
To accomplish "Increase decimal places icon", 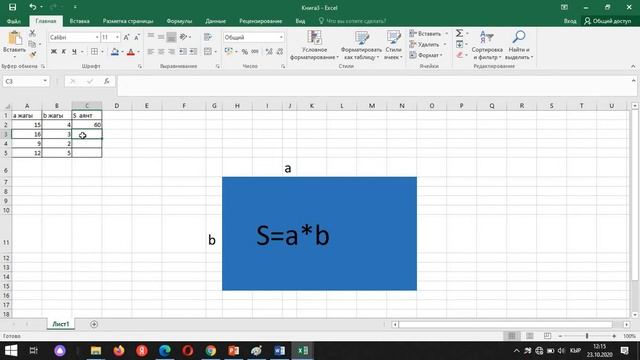I will click(x=269, y=51).
